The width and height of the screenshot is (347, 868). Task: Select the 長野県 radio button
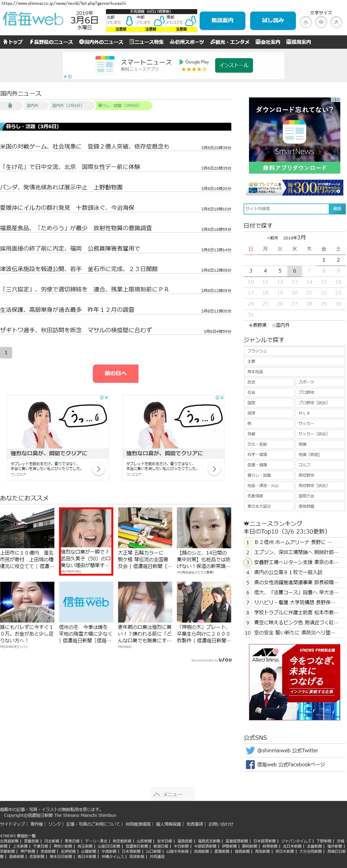point(251,325)
